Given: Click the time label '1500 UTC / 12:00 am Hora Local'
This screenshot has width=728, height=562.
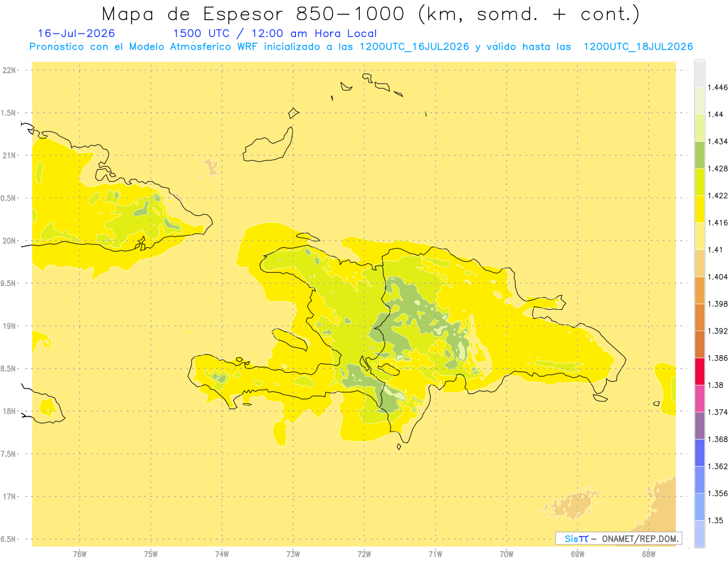Looking at the screenshot, I should coord(275,34).
